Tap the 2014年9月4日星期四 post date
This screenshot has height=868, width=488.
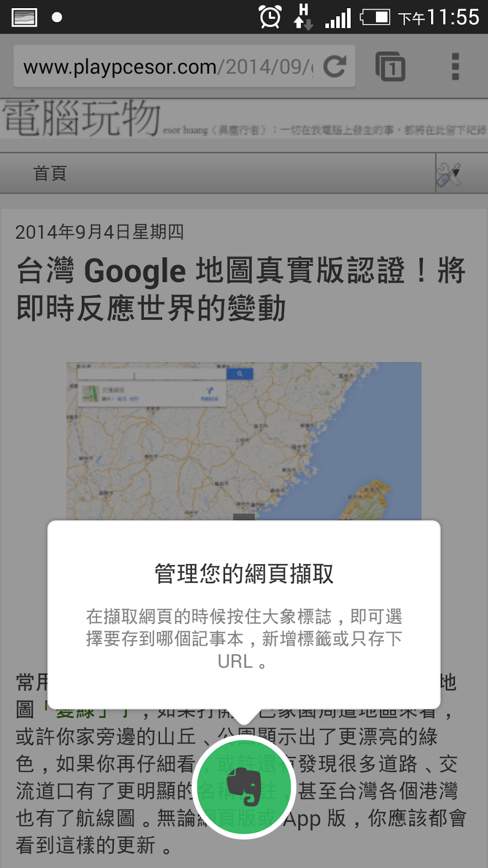tap(99, 232)
